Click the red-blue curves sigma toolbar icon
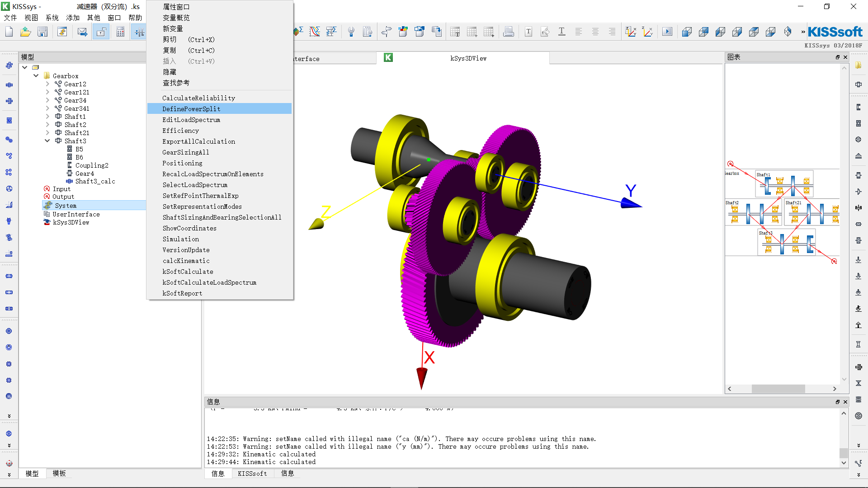 point(315,32)
